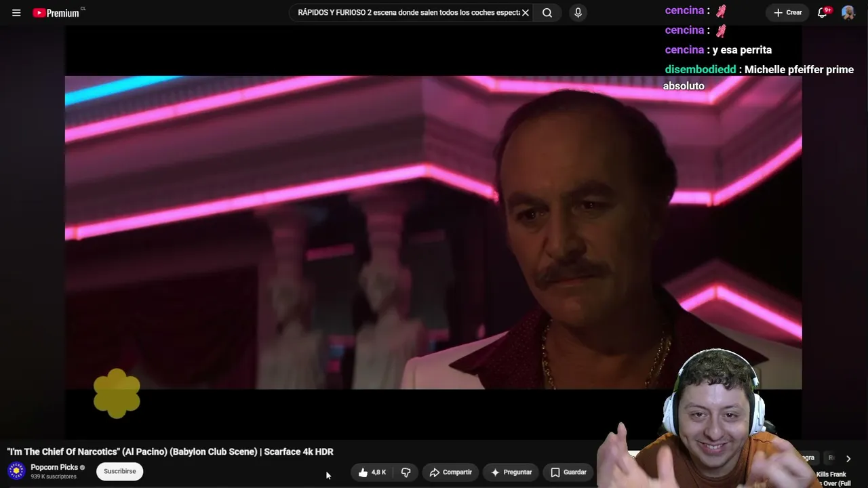Dislike the video with thumbs down
The image size is (868, 488).
(x=406, y=472)
